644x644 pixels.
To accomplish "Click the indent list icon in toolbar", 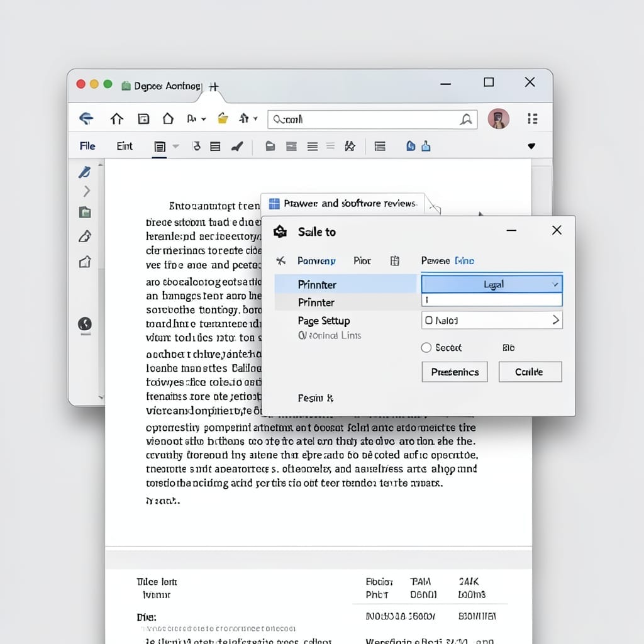I will 380,146.
